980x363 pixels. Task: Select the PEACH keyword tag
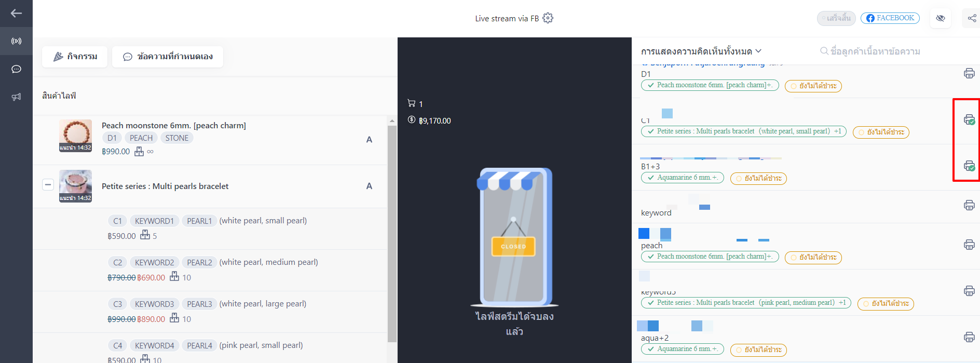point(141,138)
